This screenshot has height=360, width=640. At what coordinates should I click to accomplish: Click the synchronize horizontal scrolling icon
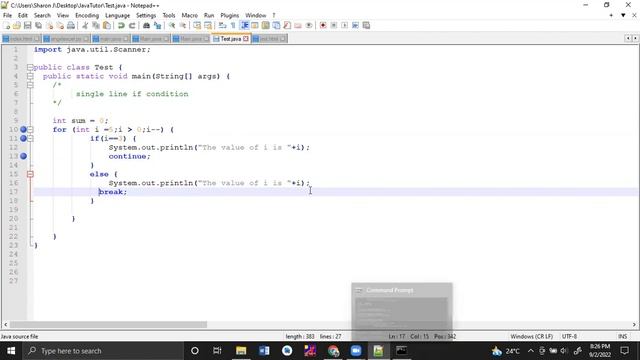click(208, 25)
